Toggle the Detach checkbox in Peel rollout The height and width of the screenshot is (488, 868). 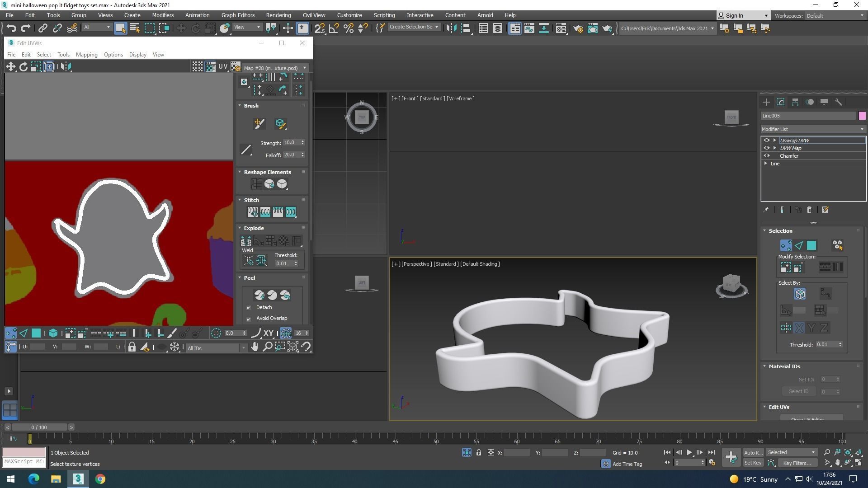[249, 308]
